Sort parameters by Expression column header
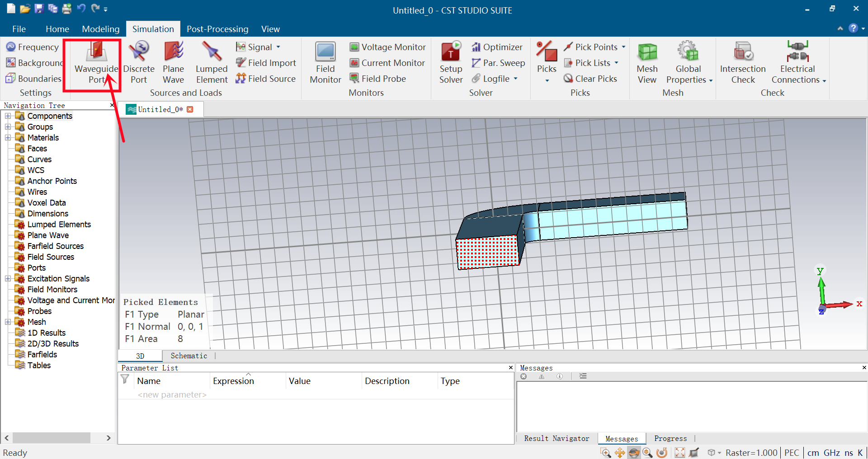 [248, 381]
